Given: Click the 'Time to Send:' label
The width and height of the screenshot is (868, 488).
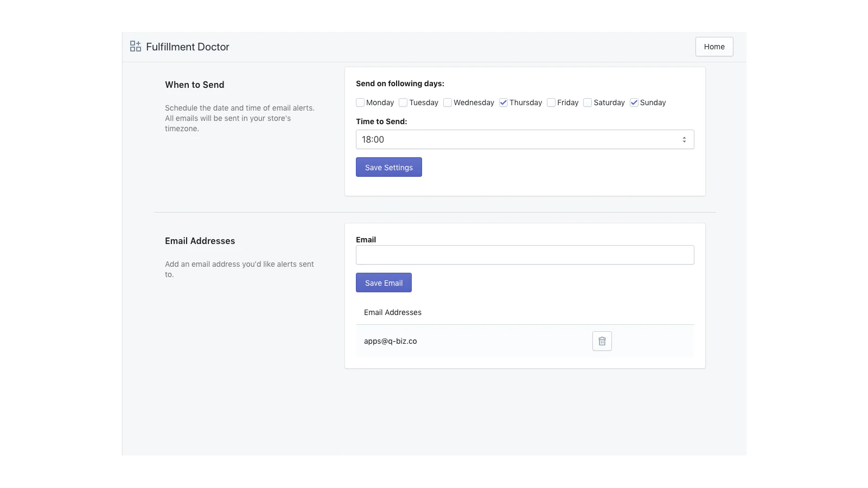Looking at the screenshot, I should point(381,121).
